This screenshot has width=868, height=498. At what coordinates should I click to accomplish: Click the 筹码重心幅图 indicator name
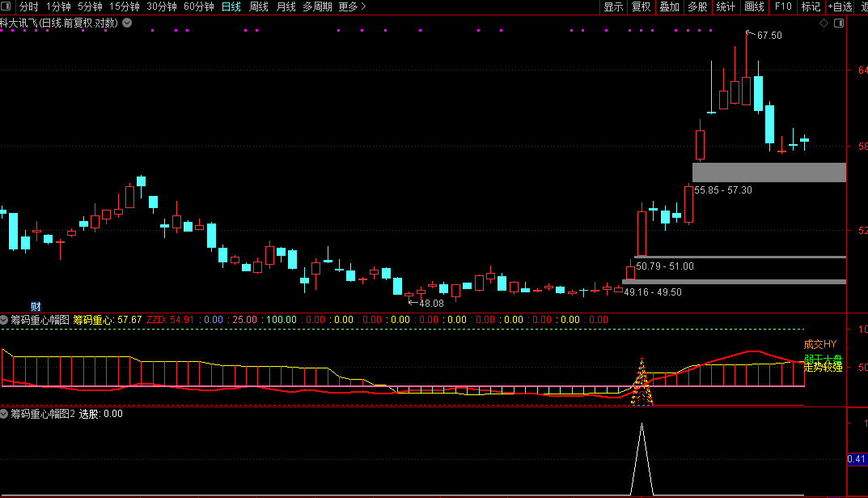tap(40, 320)
